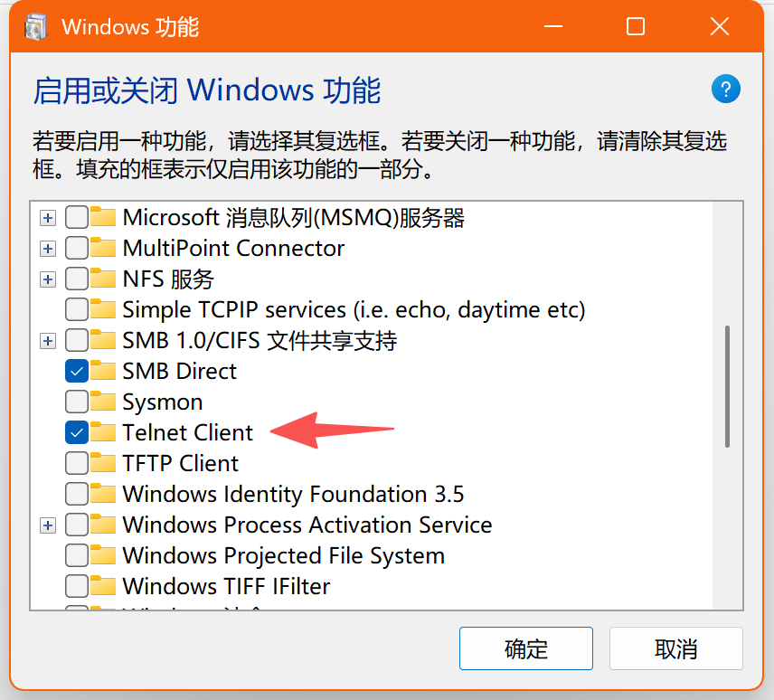Disable the SMB Direct checkbox
The height and width of the screenshot is (700, 774).
click(x=77, y=371)
